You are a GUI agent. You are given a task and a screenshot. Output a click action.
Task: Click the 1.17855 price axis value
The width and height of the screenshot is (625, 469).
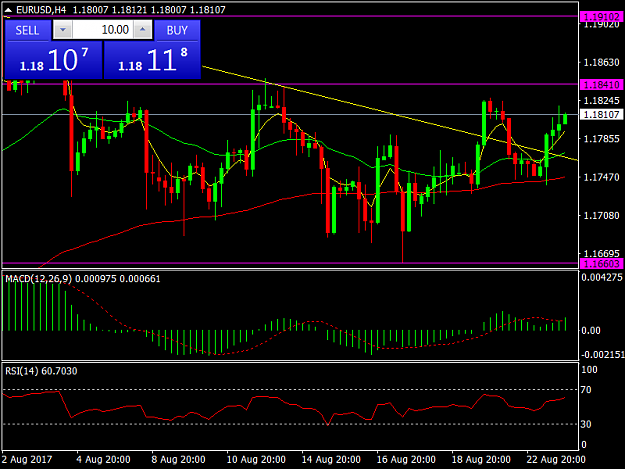tap(601, 139)
